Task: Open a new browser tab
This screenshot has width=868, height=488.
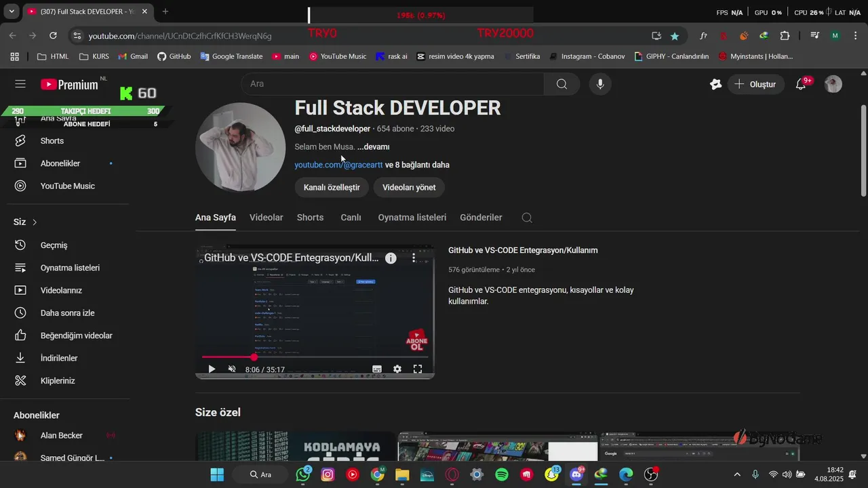Action: coord(165,12)
